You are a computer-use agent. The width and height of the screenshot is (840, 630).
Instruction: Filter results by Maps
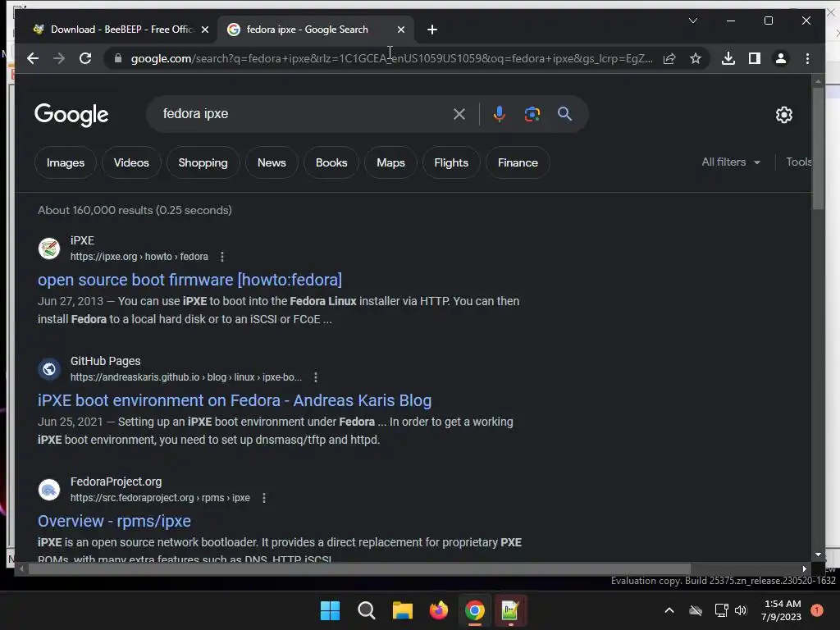click(x=390, y=163)
